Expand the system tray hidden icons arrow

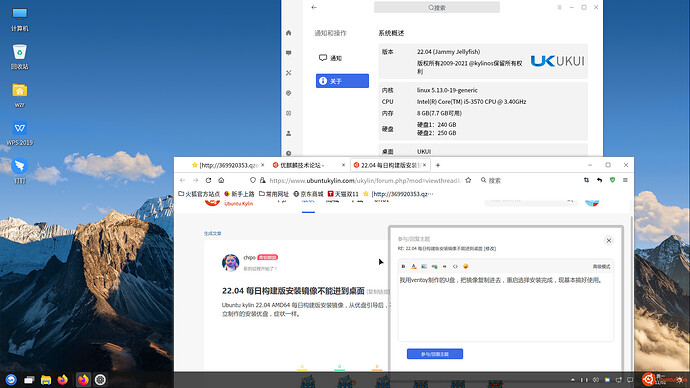[x=573, y=380]
